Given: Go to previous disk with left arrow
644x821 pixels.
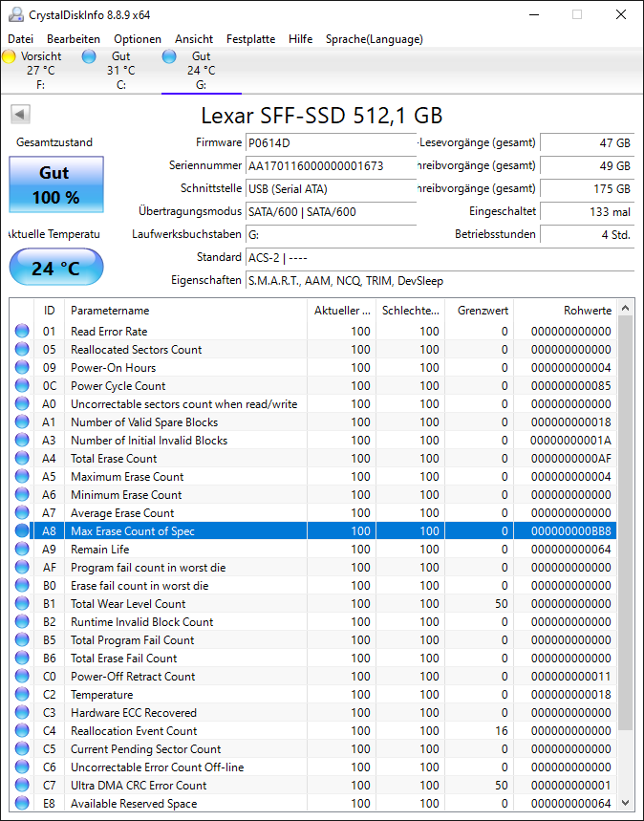Looking at the screenshot, I should click(20, 114).
